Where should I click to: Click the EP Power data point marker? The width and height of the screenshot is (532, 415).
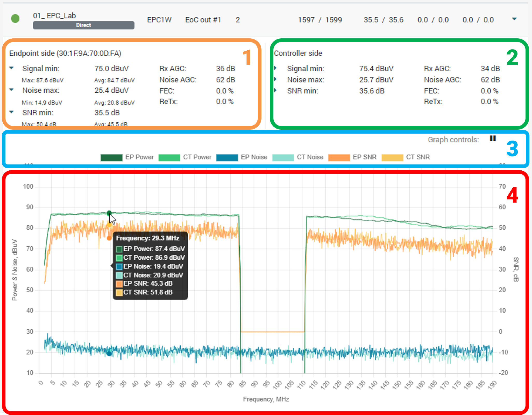109,213
